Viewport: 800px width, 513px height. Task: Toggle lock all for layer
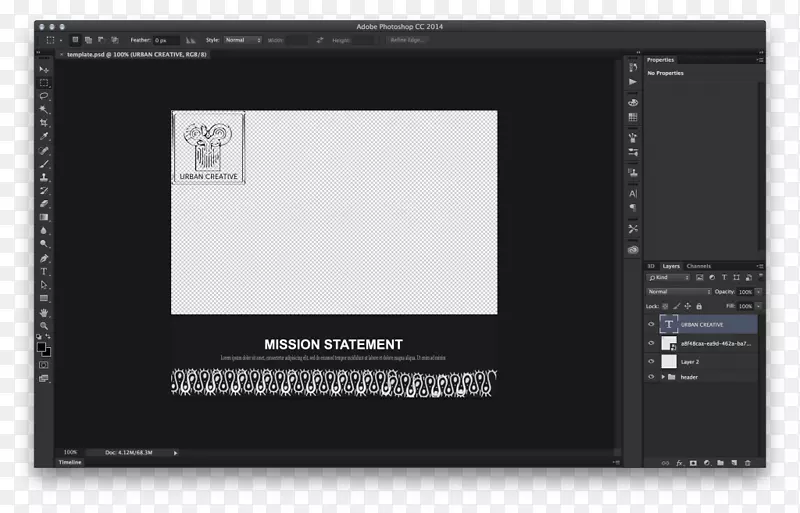click(699, 306)
